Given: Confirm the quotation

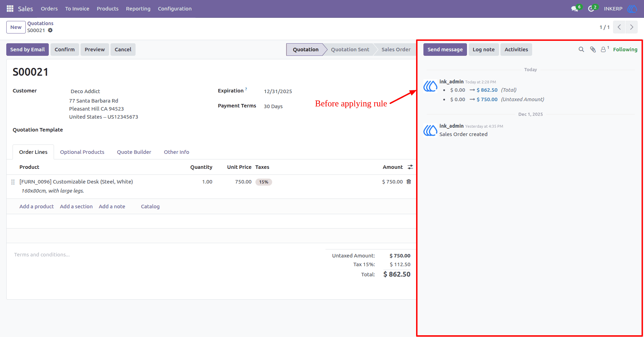Looking at the screenshot, I should (64, 50).
